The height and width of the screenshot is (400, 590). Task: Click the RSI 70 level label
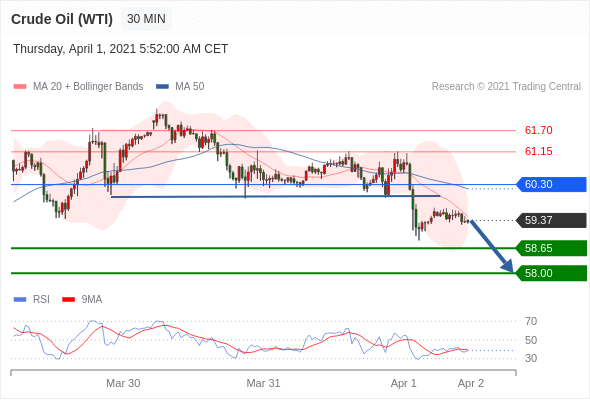(531, 321)
